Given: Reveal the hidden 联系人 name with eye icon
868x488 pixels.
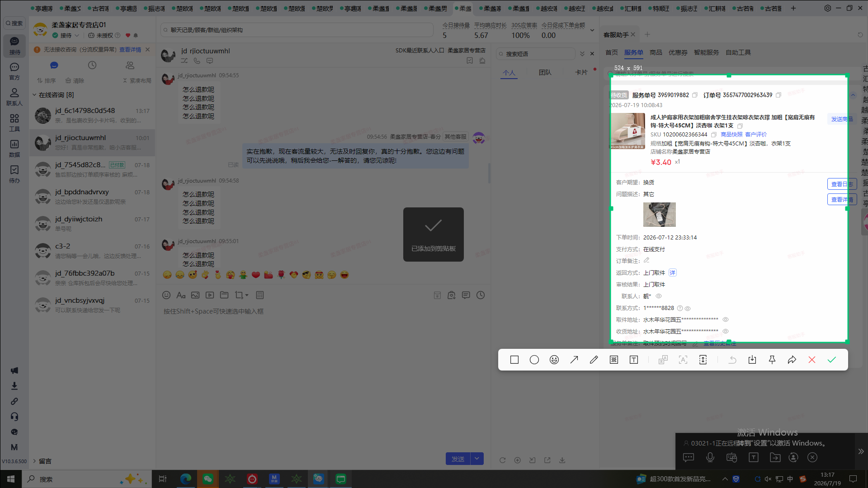Looking at the screenshot, I should click(659, 296).
